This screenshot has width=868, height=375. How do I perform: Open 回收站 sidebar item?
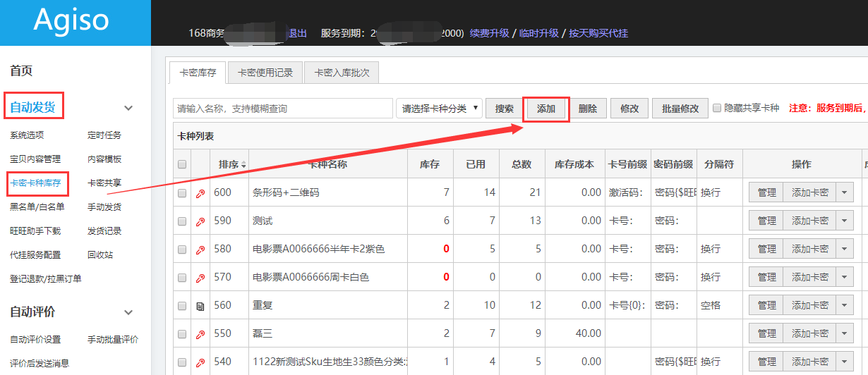(x=100, y=255)
